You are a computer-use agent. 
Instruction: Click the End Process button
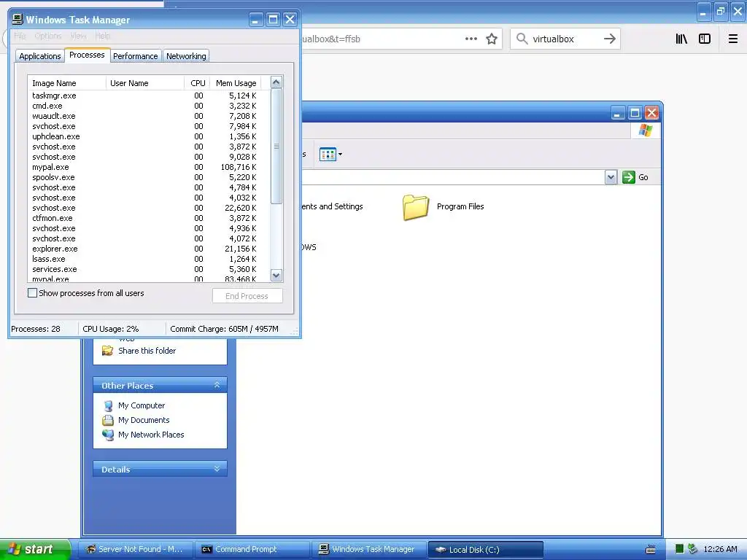(247, 296)
